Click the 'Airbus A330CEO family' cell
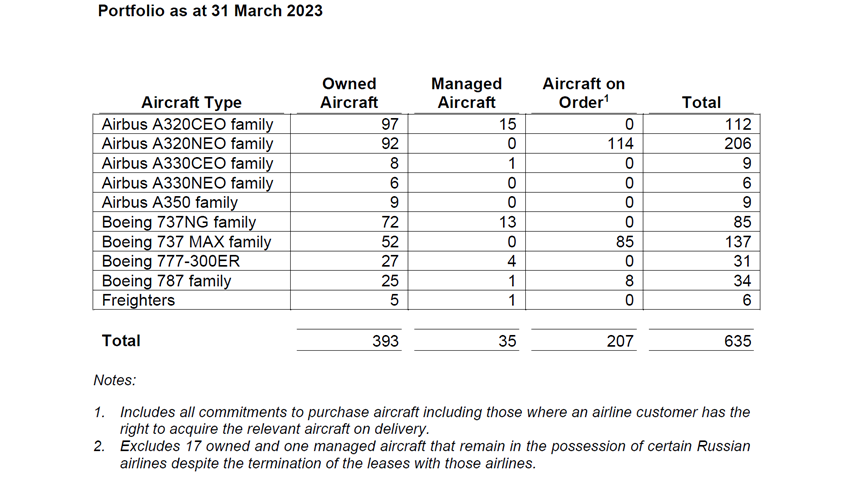This screenshot has height=481, width=854. point(188,163)
